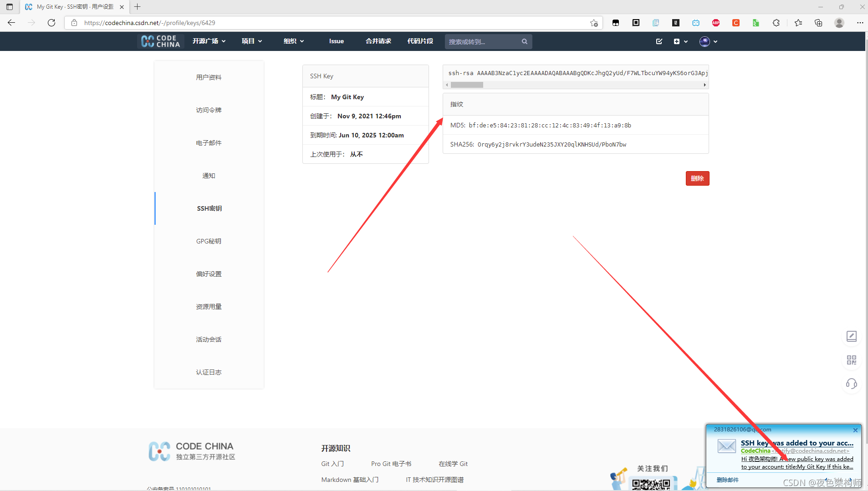Open browser settings ellipsis menu
Viewport: 868px width, 491px height.
(x=860, y=23)
